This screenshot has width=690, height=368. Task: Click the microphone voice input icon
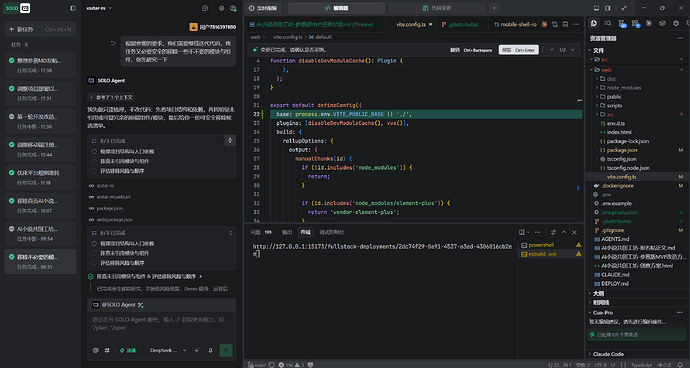210,350
